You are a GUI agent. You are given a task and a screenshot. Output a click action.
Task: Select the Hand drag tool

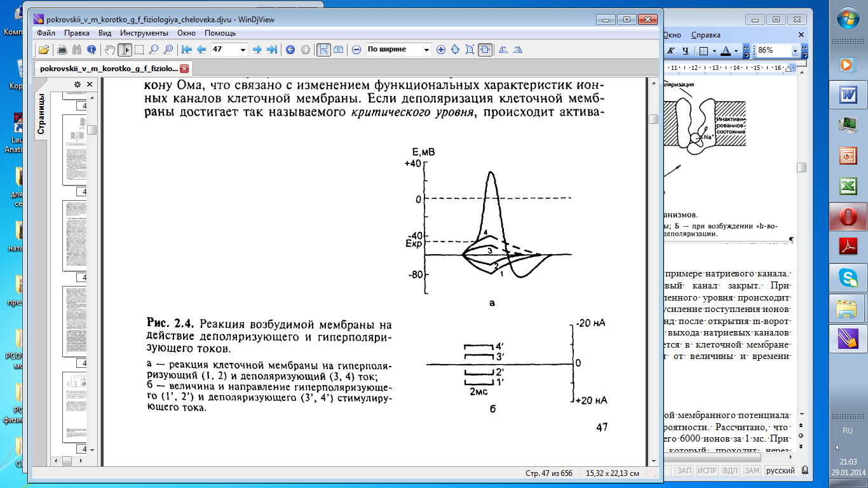pyautogui.click(x=111, y=50)
